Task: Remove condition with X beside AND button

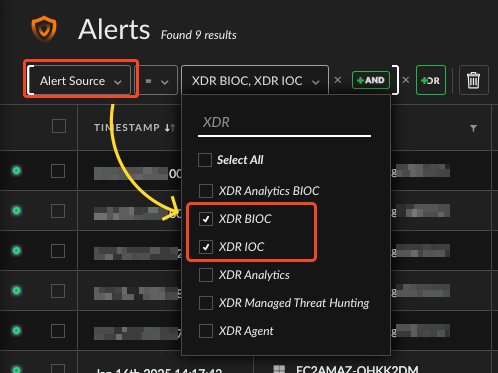Action: point(338,80)
